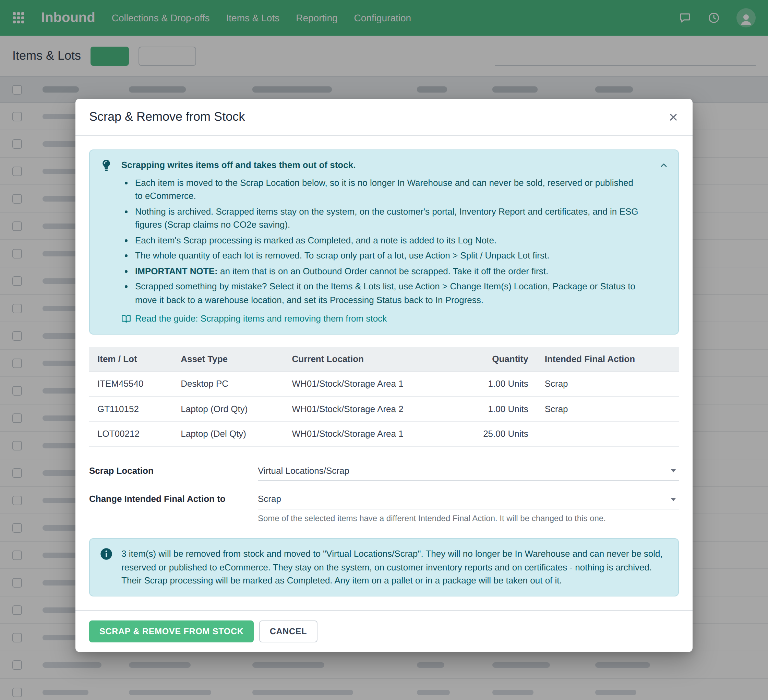Click Scrap & Remove From Stock button
This screenshot has height=700, width=768.
(171, 631)
